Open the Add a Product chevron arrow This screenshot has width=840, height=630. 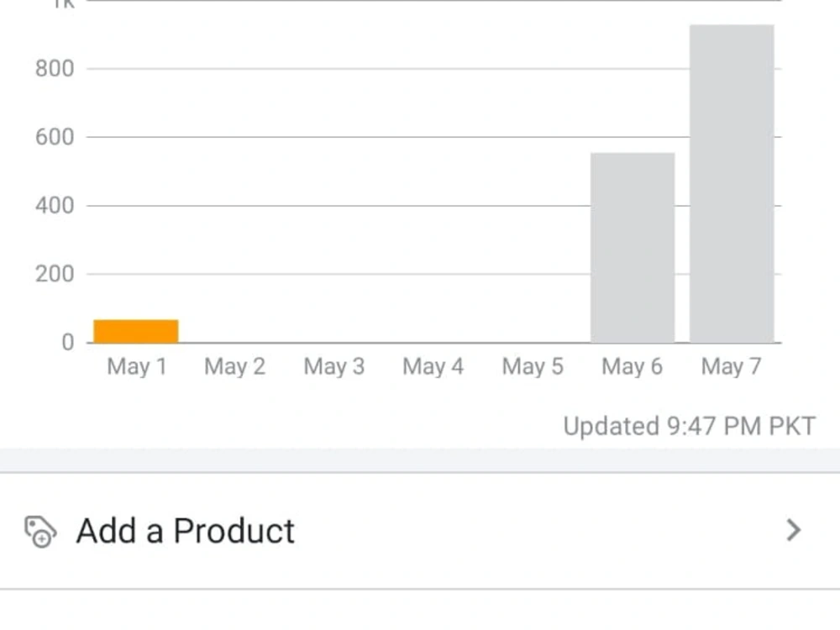click(794, 530)
